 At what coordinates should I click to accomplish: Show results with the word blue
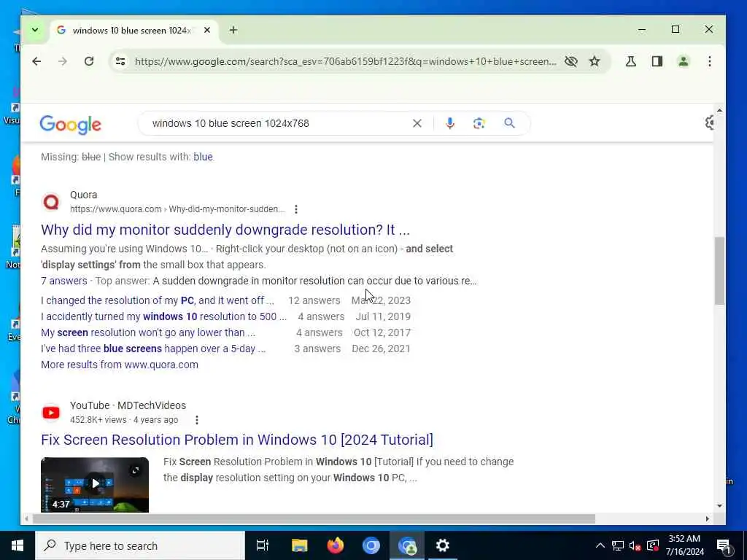point(203,157)
